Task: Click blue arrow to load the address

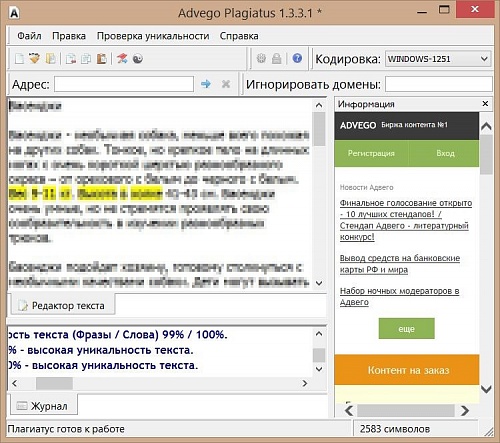Action: coord(206,84)
